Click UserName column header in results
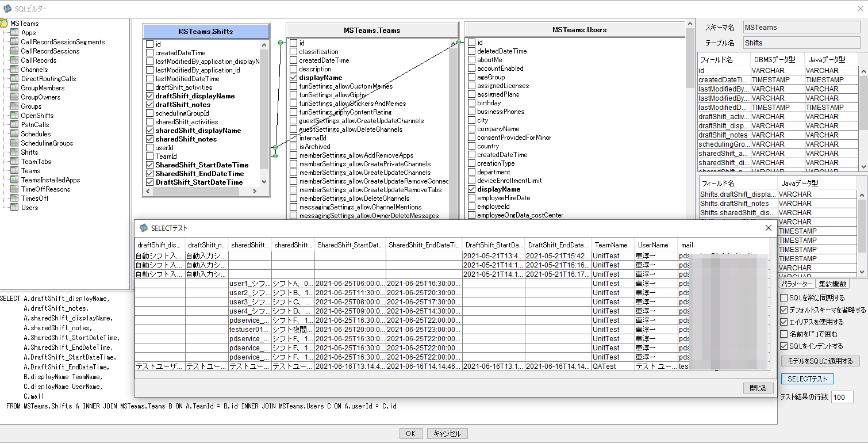868x443 pixels. coord(656,245)
